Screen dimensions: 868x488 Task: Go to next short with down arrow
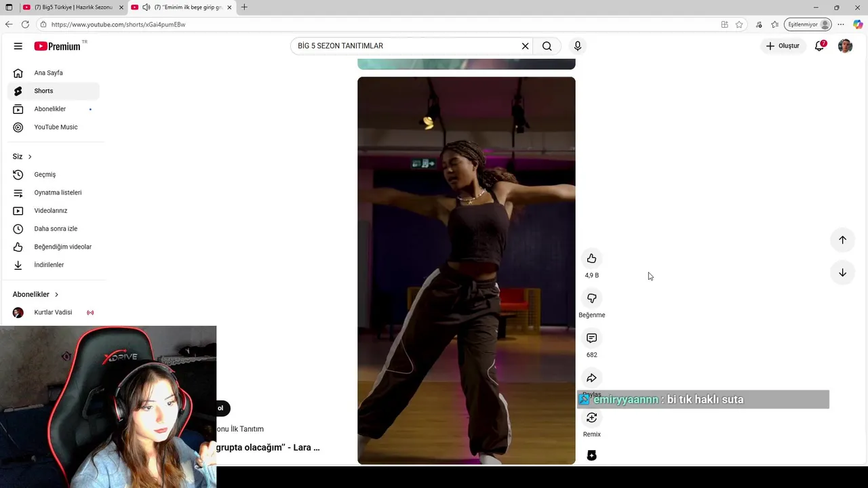pos(842,272)
